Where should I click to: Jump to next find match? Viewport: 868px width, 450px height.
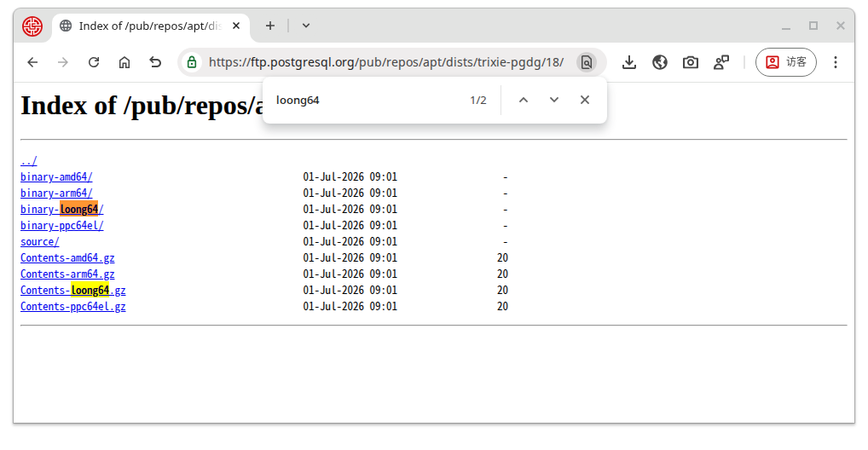(554, 101)
